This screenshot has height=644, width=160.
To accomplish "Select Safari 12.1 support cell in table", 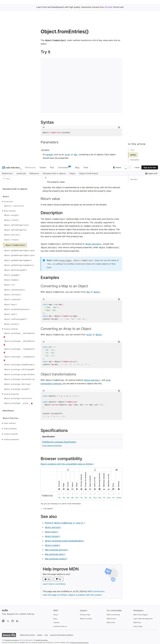I will click(x=77, y=496).
